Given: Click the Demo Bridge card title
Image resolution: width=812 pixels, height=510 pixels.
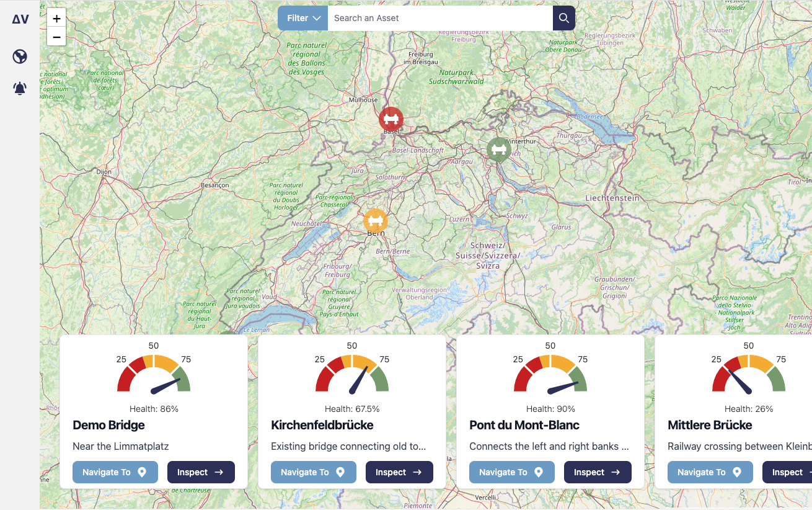Looking at the screenshot, I should click(x=108, y=425).
